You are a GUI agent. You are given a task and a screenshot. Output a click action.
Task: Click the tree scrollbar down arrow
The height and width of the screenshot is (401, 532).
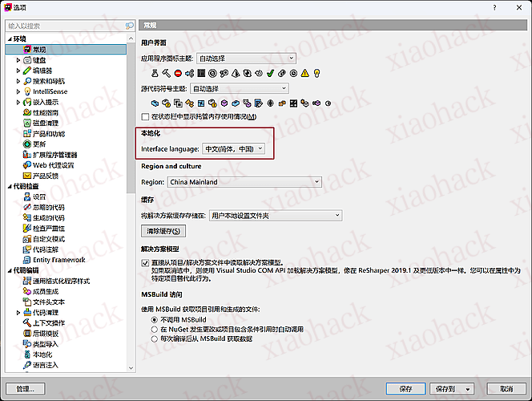131,368
